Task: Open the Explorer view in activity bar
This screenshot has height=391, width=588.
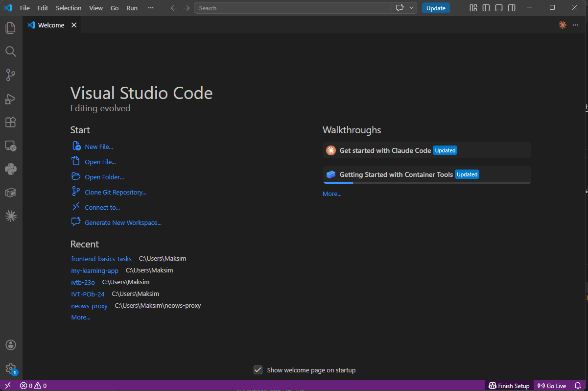Action: (x=11, y=28)
